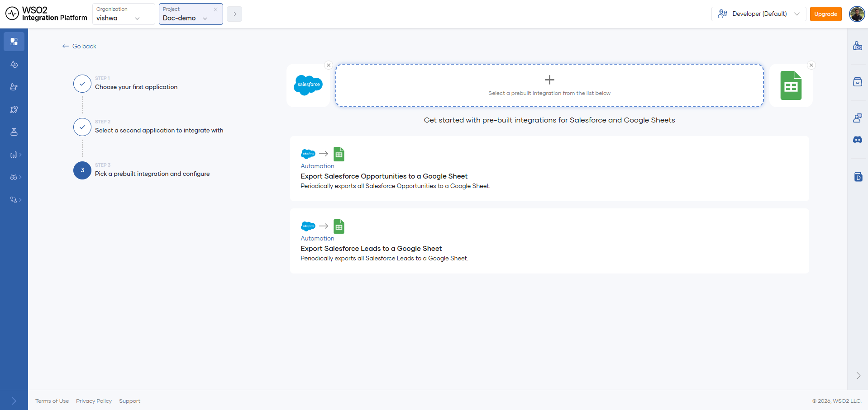Open the swap-arrows icon in left sidebar

(x=14, y=200)
